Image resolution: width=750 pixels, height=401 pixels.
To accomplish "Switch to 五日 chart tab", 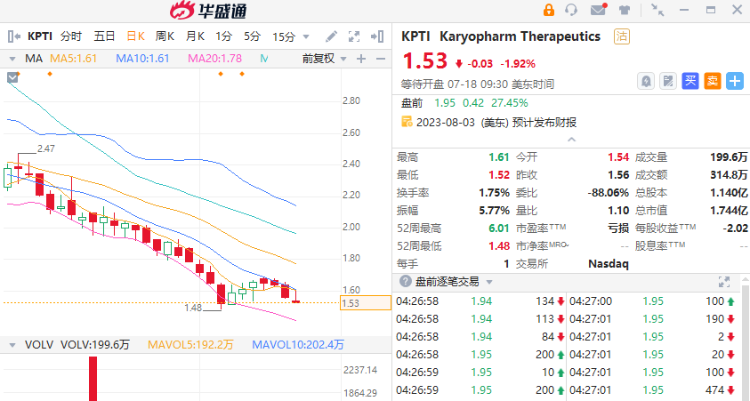I will pyautogui.click(x=104, y=36).
